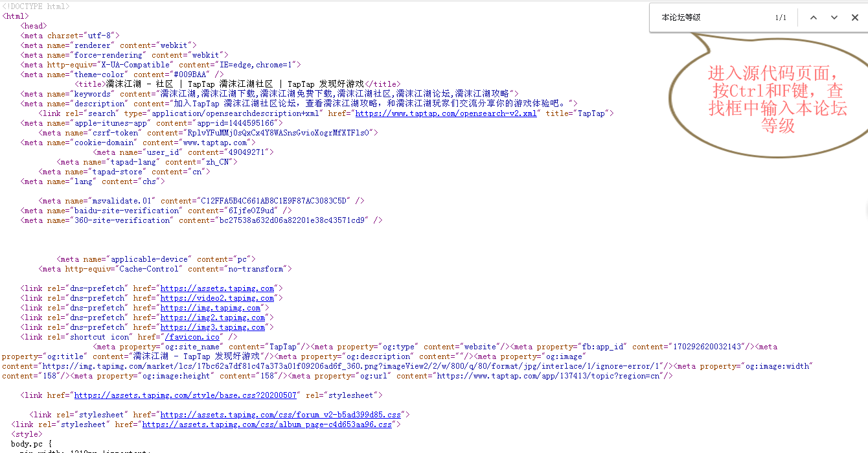Open the album_page-c4d653aa96.css link
Viewport: 868px width, 453px height.
[x=267, y=424]
